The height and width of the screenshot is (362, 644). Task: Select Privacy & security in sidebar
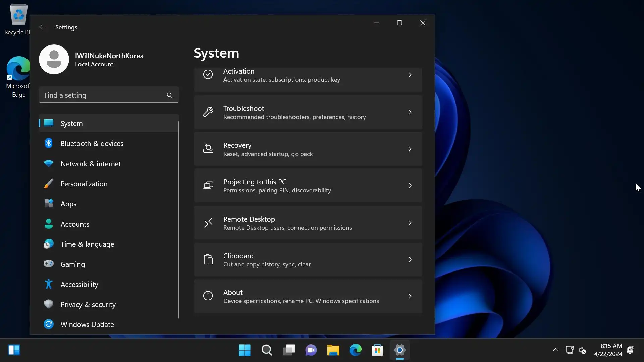(x=88, y=304)
